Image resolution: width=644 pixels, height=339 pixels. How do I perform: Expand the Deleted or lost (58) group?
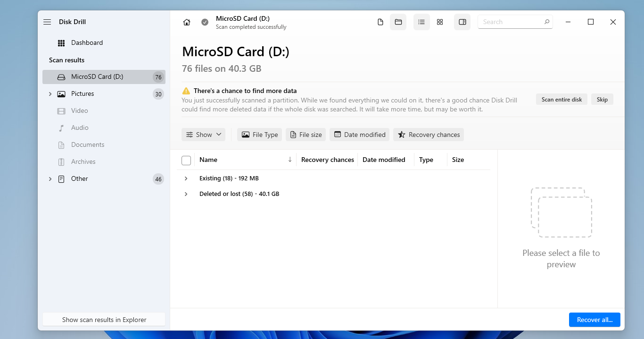[x=186, y=194]
